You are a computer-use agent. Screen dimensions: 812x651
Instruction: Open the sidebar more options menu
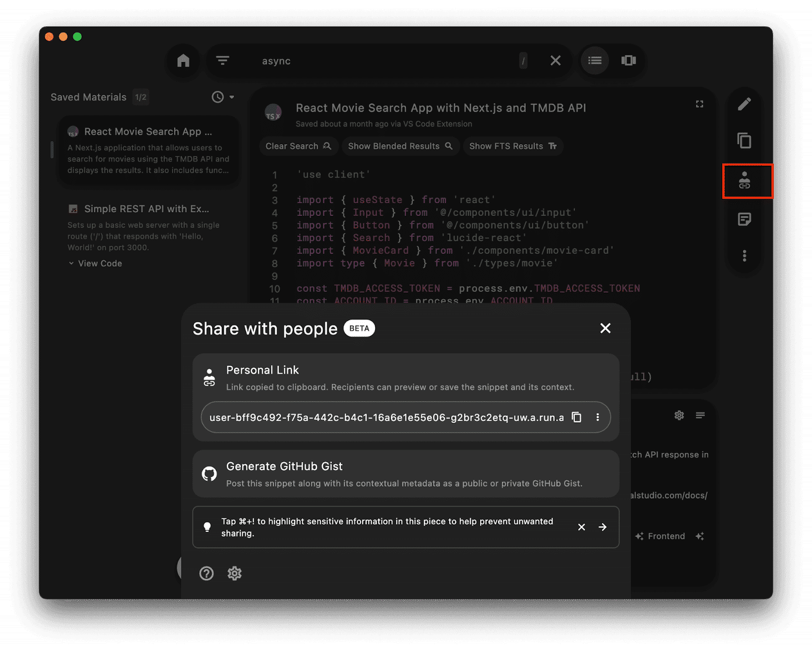coord(744,256)
